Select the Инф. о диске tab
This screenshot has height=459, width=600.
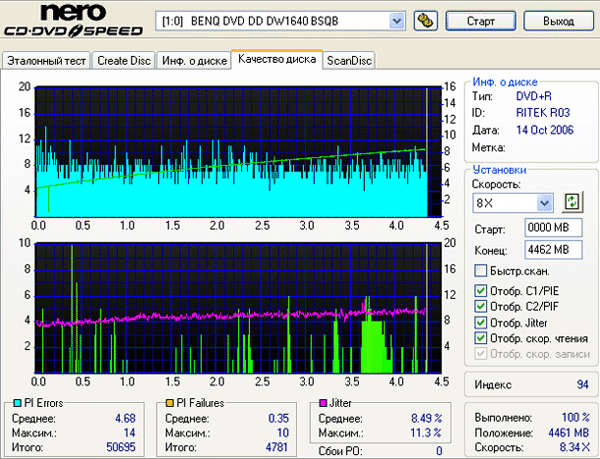point(192,61)
